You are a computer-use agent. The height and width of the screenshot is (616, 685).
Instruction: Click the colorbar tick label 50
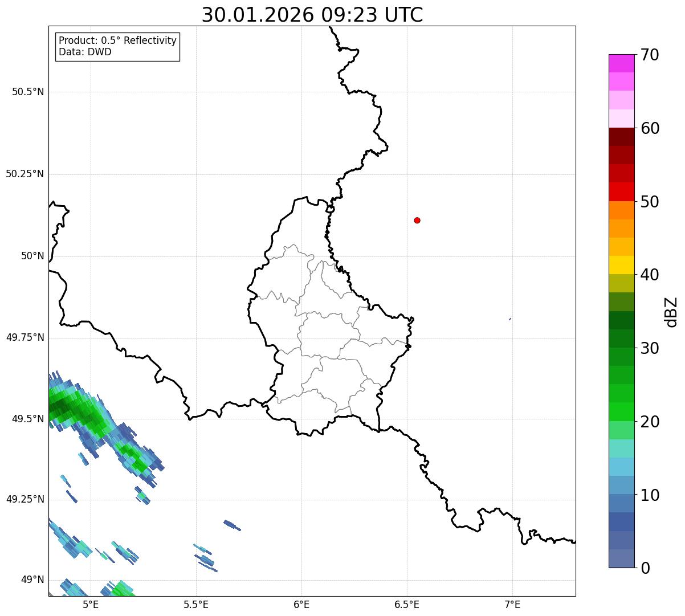click(x=649, y=202)
